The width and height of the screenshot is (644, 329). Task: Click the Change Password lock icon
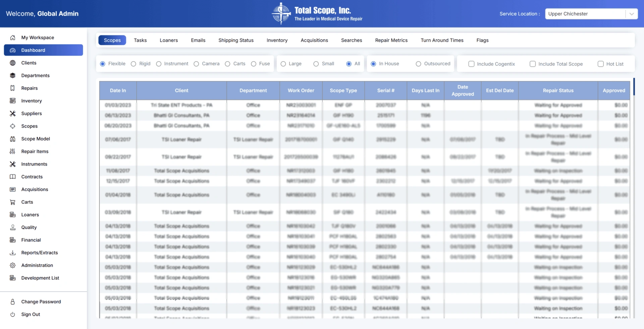coord(13,302)
